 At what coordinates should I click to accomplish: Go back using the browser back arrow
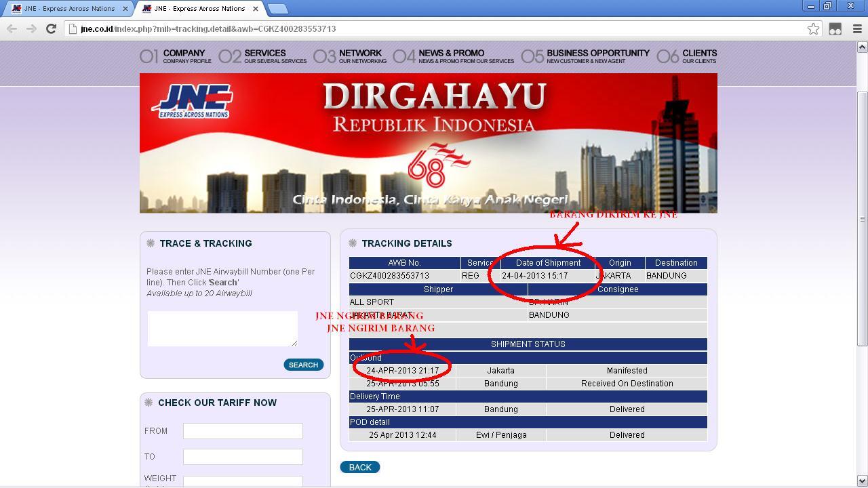click(12, 28)
